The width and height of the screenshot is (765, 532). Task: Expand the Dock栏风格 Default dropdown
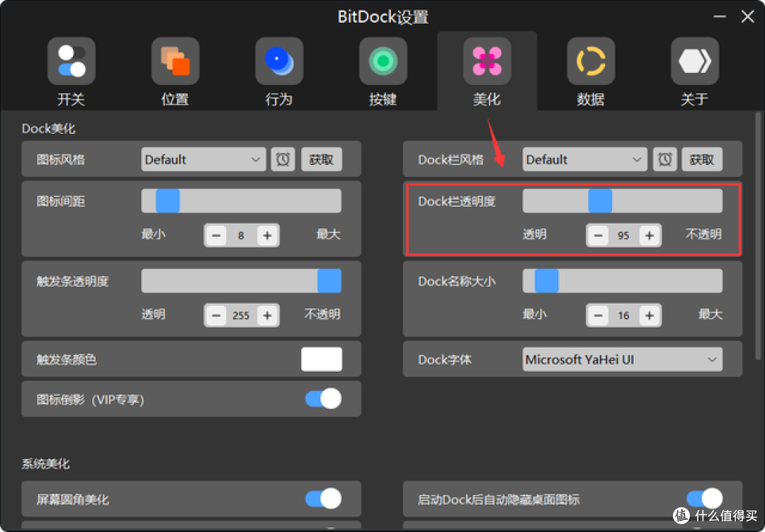[585, 159]
